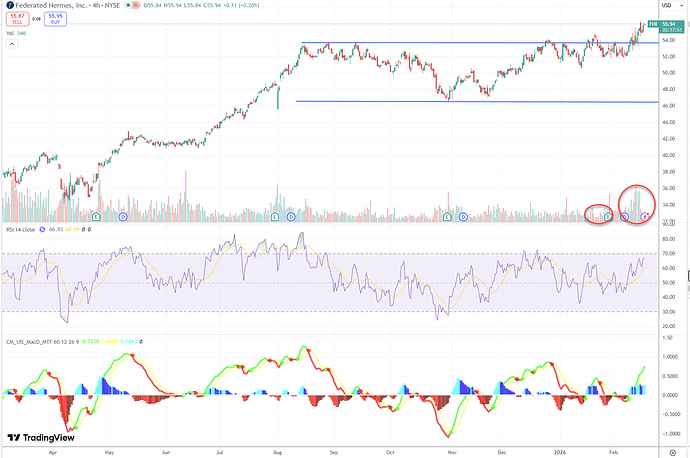Select the Vol 346 volume legend
This screenshot has width=690, height=458.
point(16,33)
